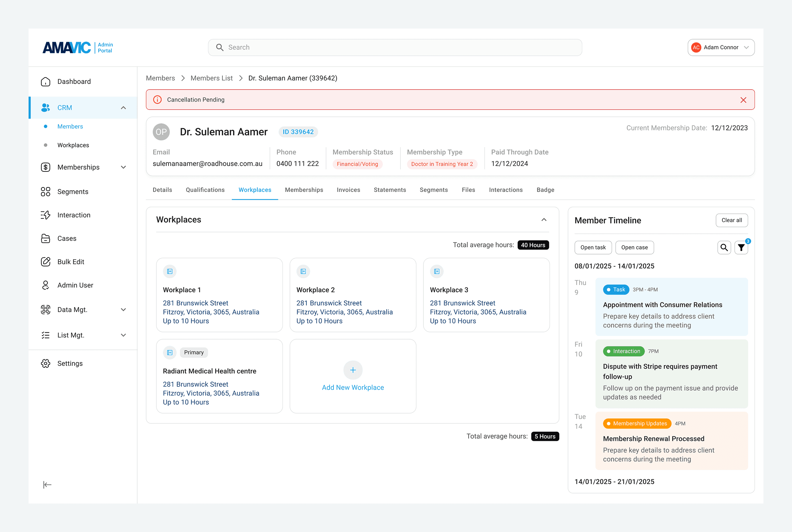Switch to the Invoices tab
This screenshot has height=532, width=792.
(348, 190)
